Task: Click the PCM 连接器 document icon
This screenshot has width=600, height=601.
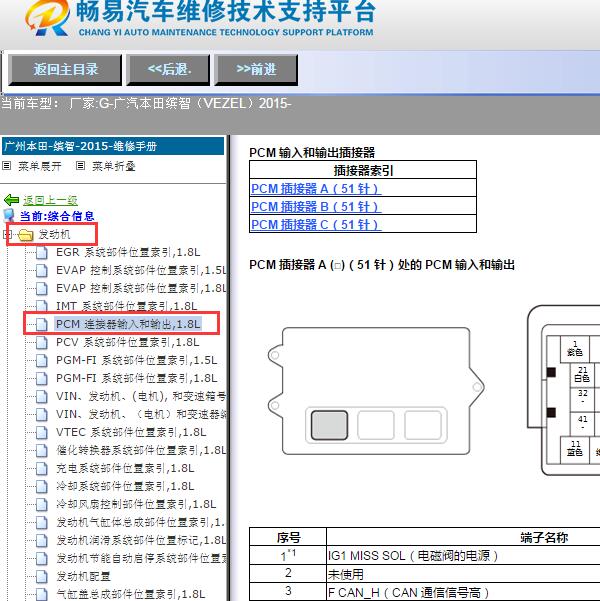Action: click(x=41, y=324)
